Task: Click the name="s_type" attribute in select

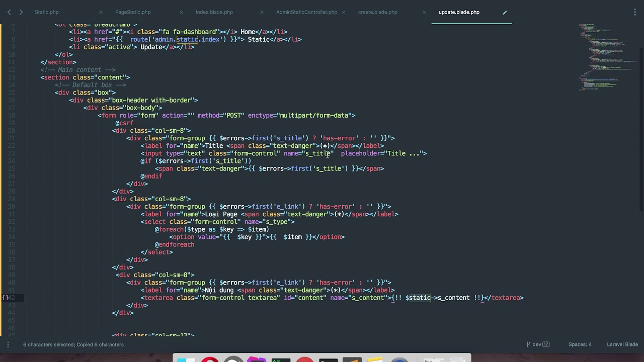Action: coord(268,222)
